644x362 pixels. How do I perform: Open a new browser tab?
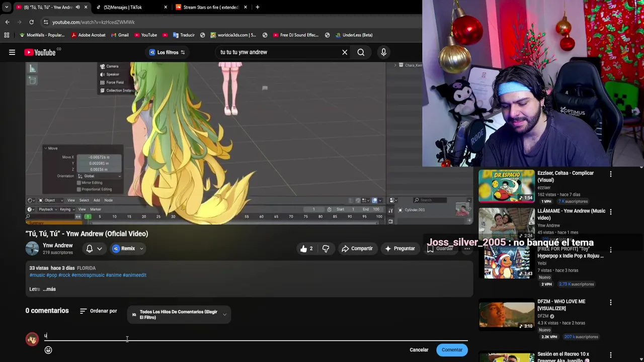tap(257, 7)
